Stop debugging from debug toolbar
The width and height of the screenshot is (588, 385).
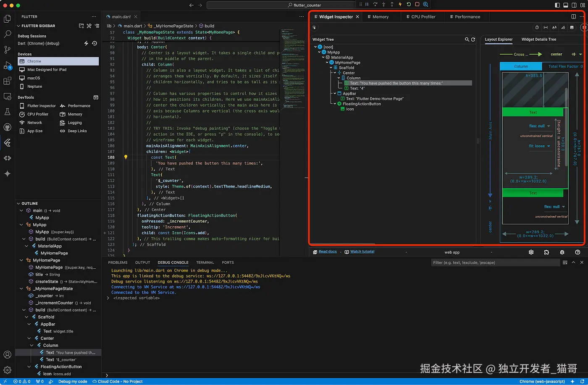point(417,4)
